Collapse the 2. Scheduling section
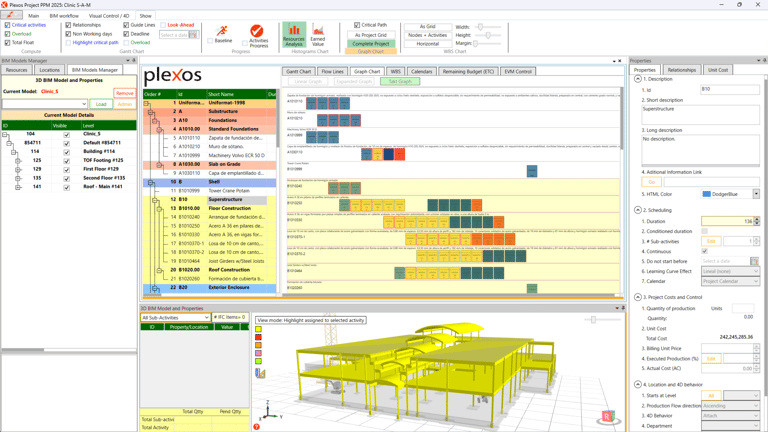Viewport: 768px width, 432px height. pos(637,210)
